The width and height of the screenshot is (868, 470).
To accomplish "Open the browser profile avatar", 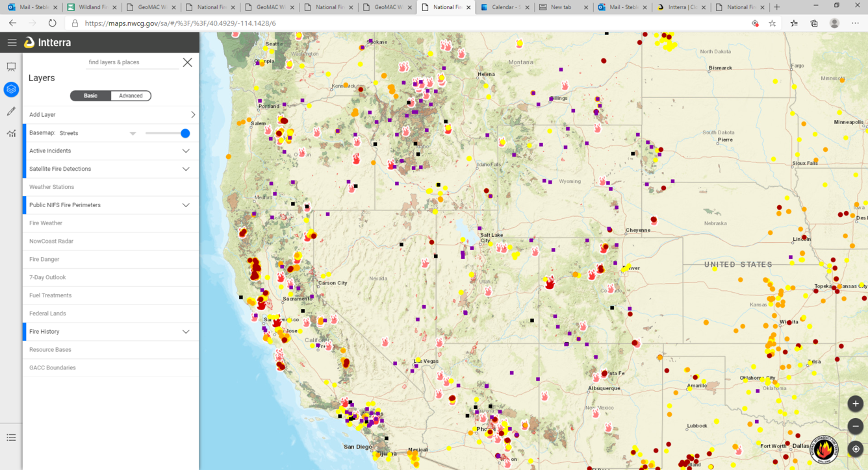I will (834, 23).
